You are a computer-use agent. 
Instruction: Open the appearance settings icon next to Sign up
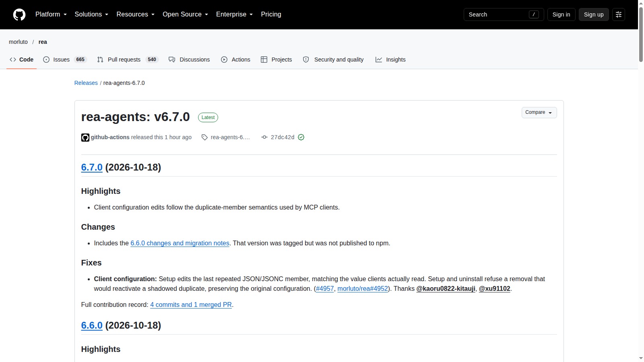[619, 14]
